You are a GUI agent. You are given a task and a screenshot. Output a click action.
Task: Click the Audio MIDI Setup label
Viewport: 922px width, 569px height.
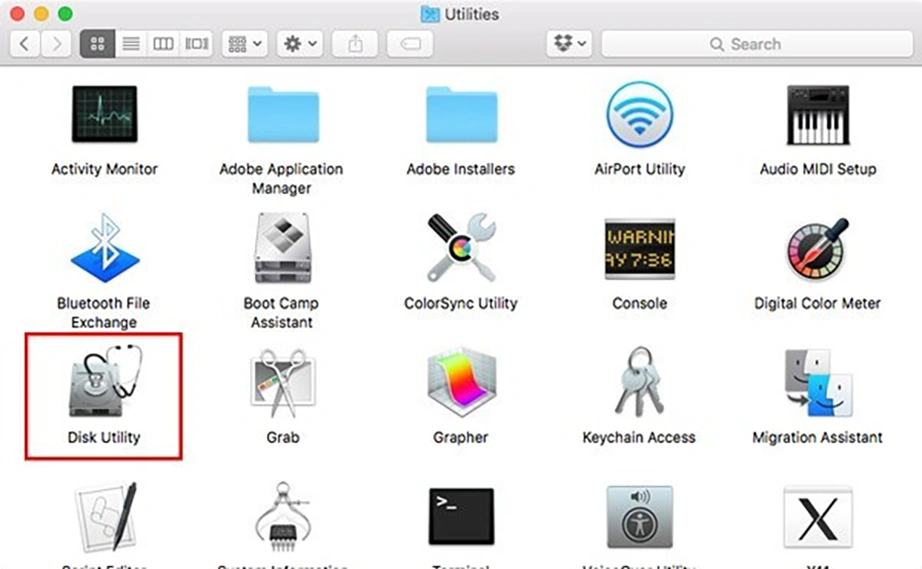click(818, 169)
